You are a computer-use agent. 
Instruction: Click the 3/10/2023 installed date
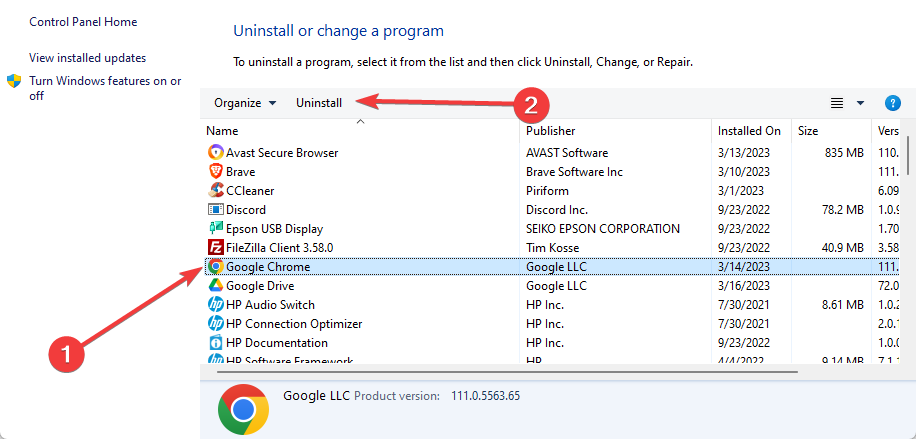click(x=744, y=172)
